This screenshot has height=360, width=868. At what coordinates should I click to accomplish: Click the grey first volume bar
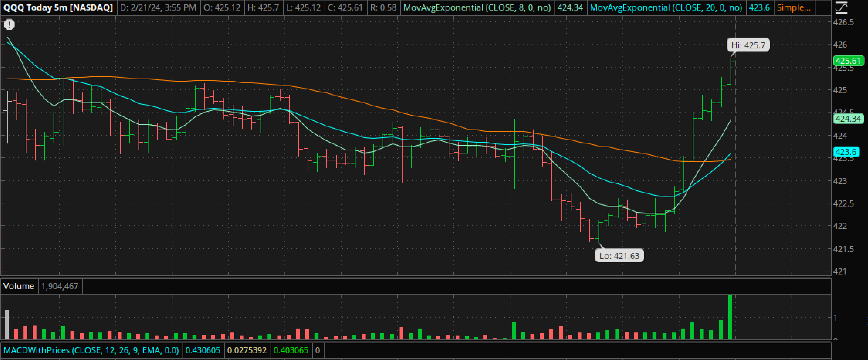7,324
